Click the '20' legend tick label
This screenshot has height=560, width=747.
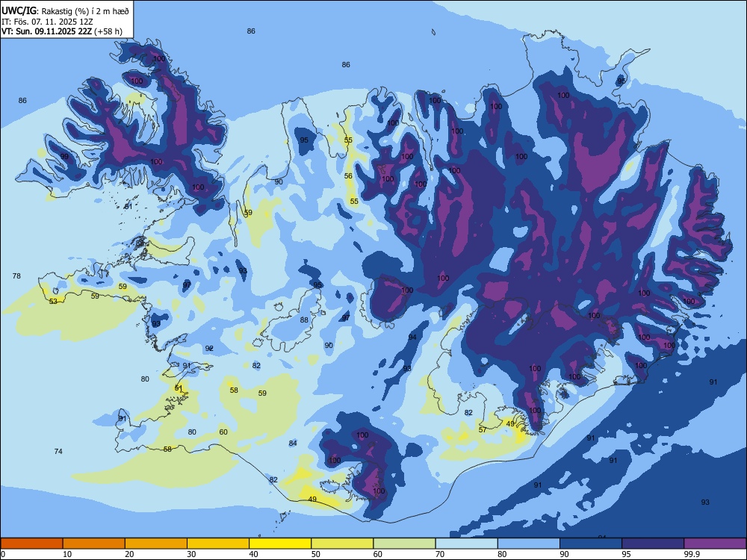click(129, 554)
